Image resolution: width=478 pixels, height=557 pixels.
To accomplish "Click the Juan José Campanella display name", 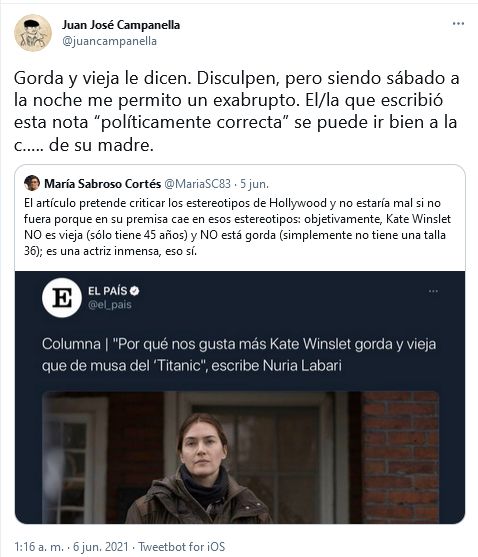I will pyautogui.click(x=121, y=25).
